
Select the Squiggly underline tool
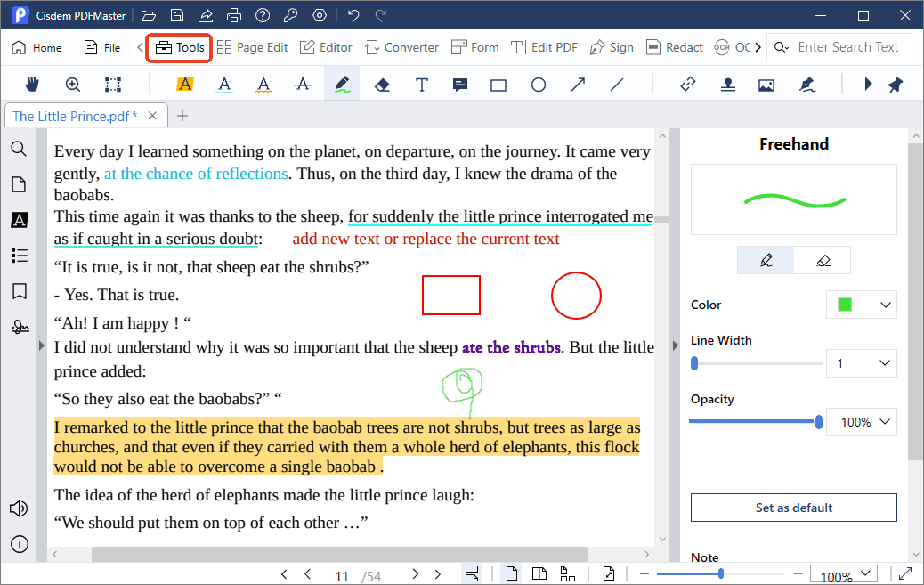(263, 85)
